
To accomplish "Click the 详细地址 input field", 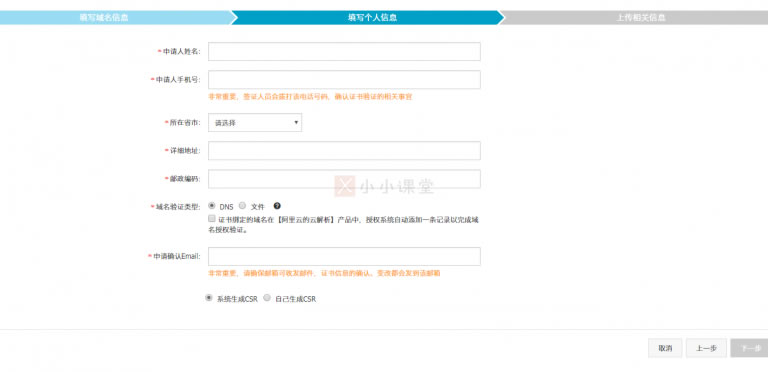I will click(x=344, y=151).
